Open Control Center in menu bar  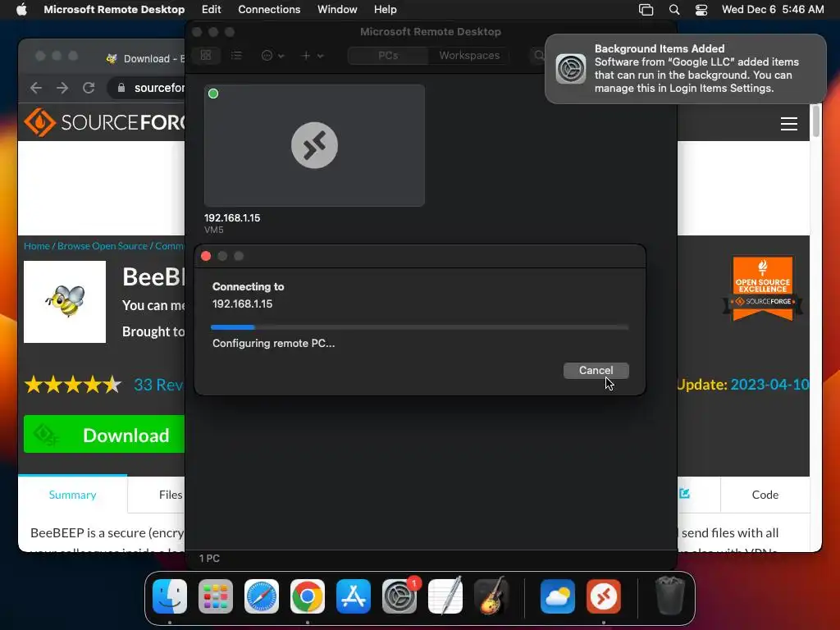701,10
